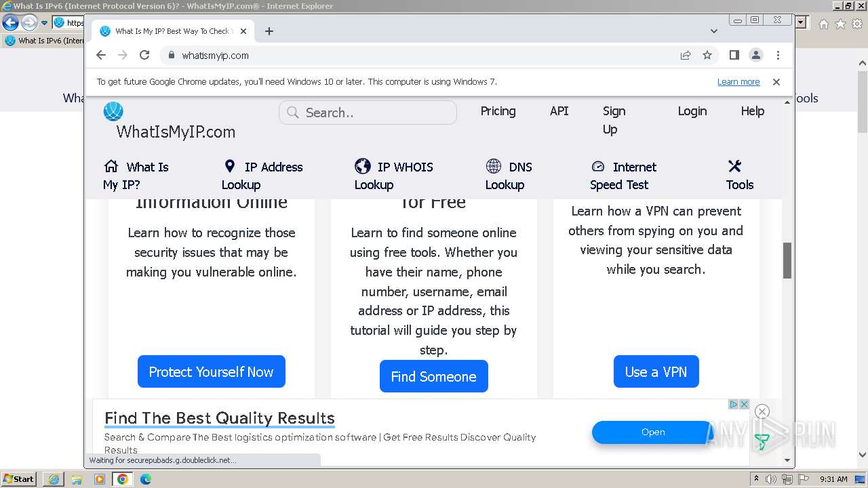The image size is (868, 488).
Task: Open the API menu item
Action: 559,111
